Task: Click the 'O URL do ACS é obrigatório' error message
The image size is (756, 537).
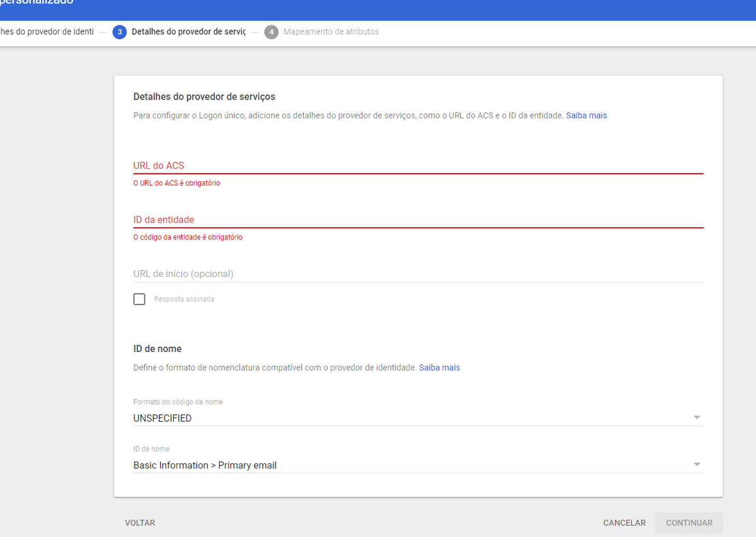Action: (176, 183)
